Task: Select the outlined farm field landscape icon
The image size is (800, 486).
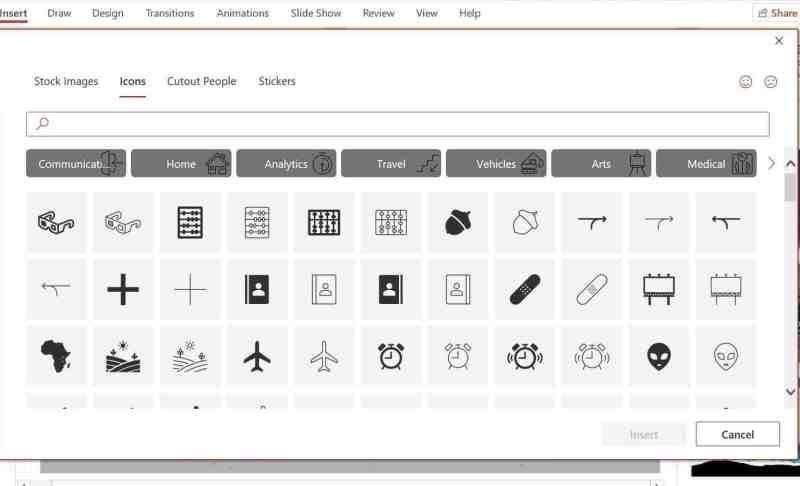Action: (190, 356)
